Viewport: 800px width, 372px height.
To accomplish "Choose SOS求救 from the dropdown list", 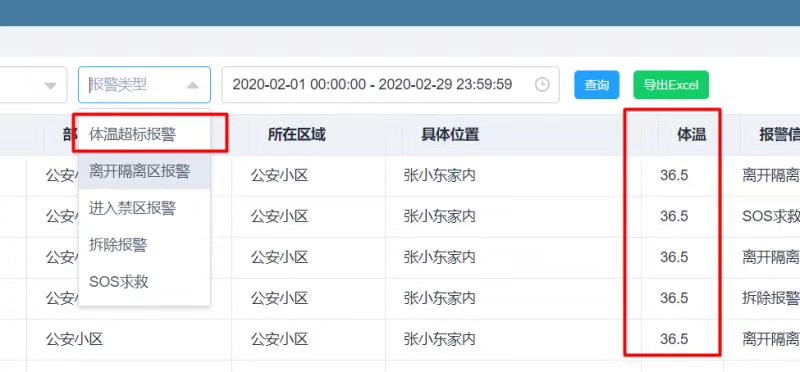I will [x=144, y=282].
